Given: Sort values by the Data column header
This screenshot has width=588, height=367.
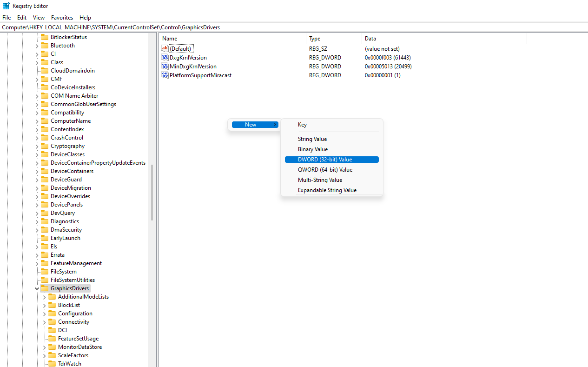Looking at the screenshot, I should [444, 39].
